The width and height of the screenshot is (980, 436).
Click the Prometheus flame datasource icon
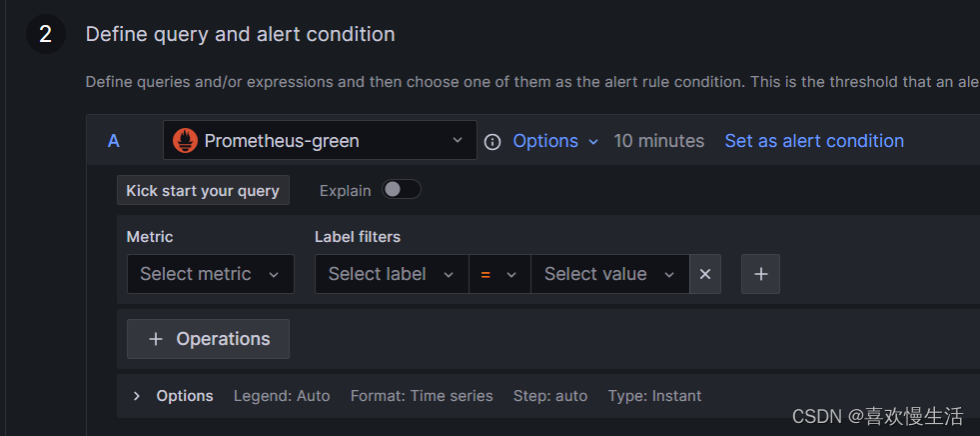tap(185, 141)
